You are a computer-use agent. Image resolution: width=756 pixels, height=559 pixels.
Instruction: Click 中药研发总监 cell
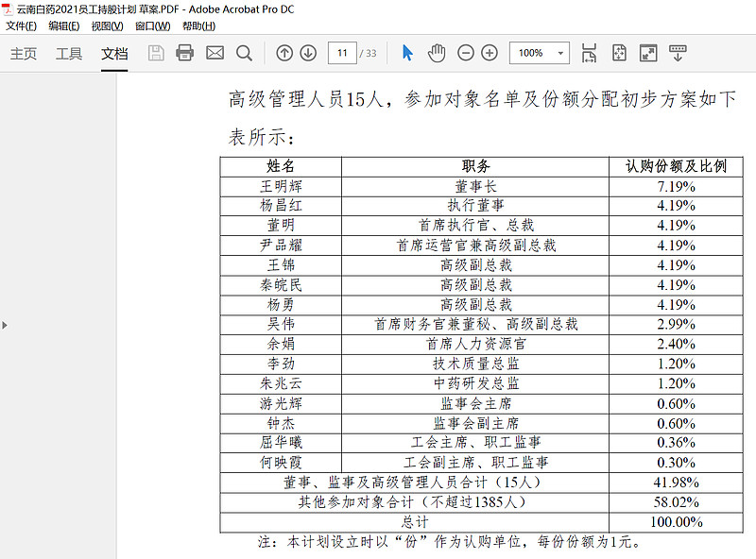pyautogui.click(x=476, y=383)
